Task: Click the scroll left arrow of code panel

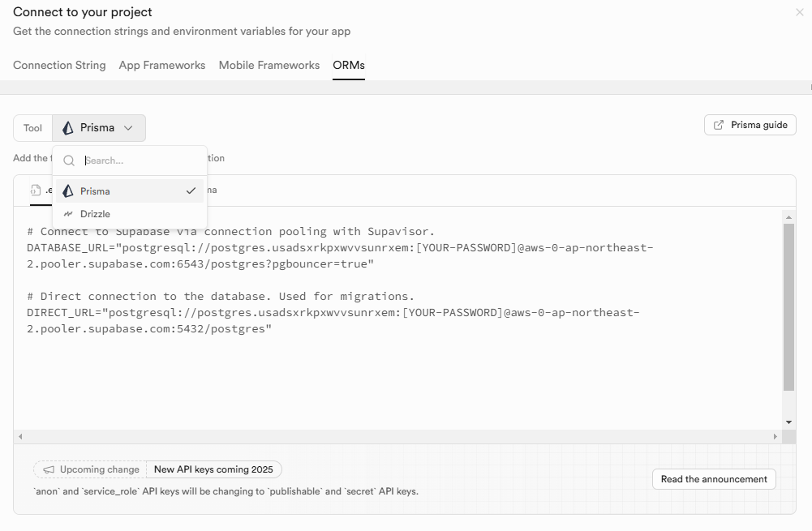Action: point(20,436)
